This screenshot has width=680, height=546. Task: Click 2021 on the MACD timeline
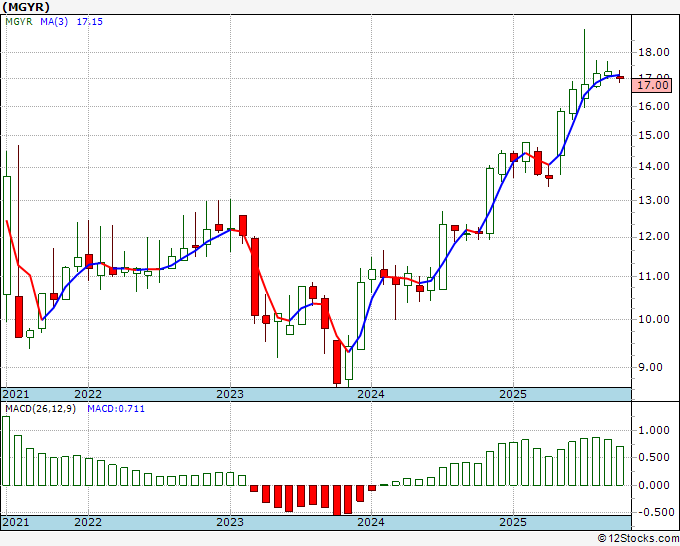(x=16, y=522)
